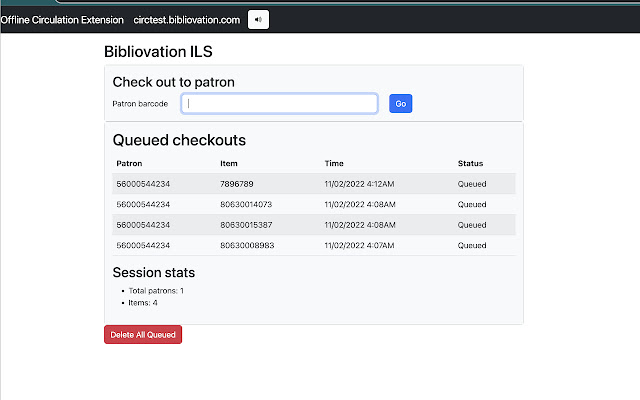640x400 pixels.
Task: Click Queued status for item 80630014073
Action: coord(472,204)
